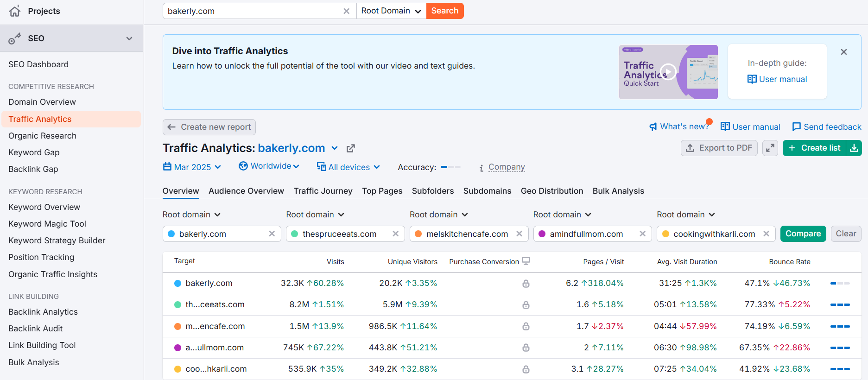Open Position Tracking in sidebar
Image resolution: width=868 pixels, height=380 pixels.
tap(41, 257)
